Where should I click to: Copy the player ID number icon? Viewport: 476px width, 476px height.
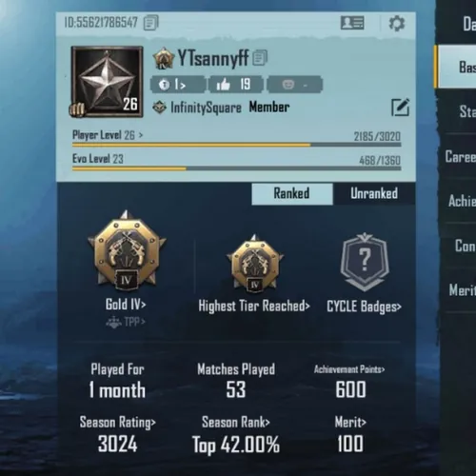(x=151, y=23)
